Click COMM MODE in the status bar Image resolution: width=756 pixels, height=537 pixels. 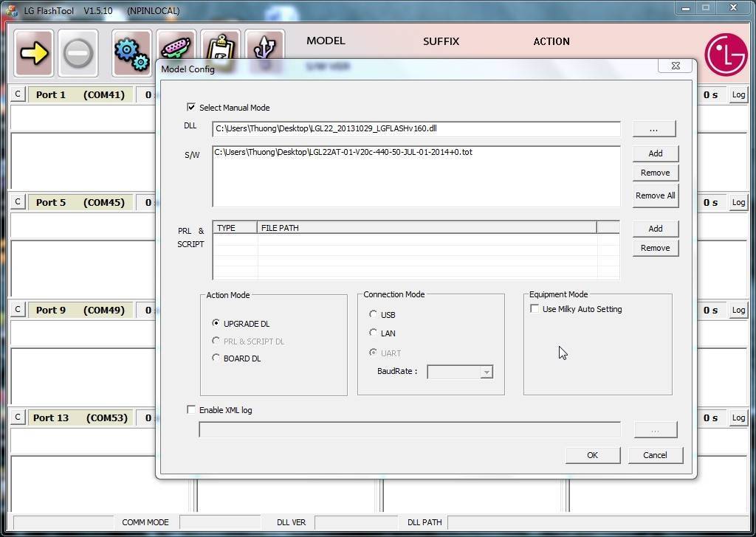coord(145,522)
